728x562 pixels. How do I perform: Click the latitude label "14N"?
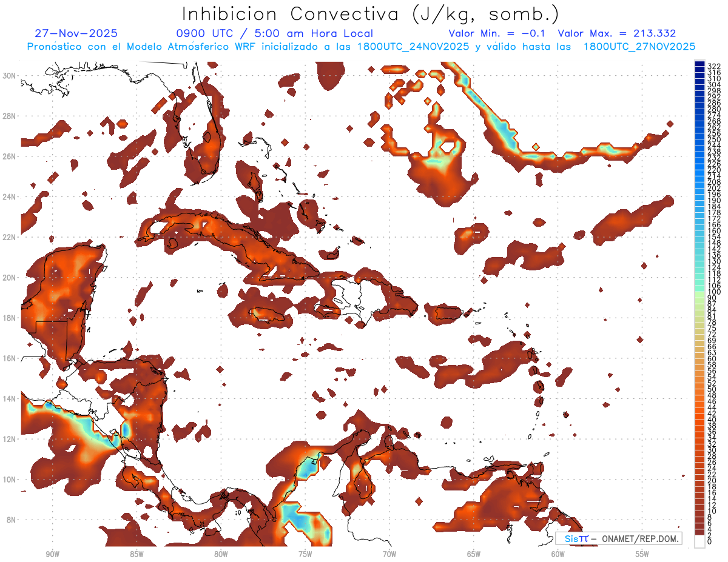pos(10,399)
